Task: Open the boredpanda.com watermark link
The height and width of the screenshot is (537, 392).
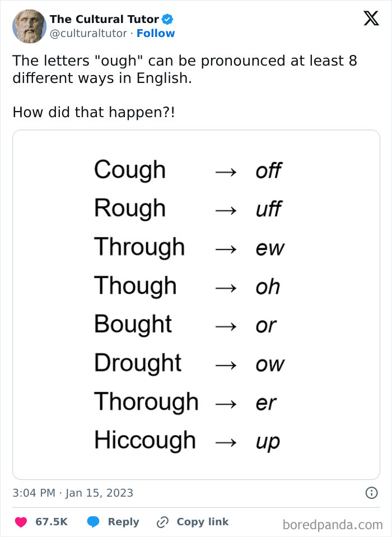Action: tap(332, 522)
